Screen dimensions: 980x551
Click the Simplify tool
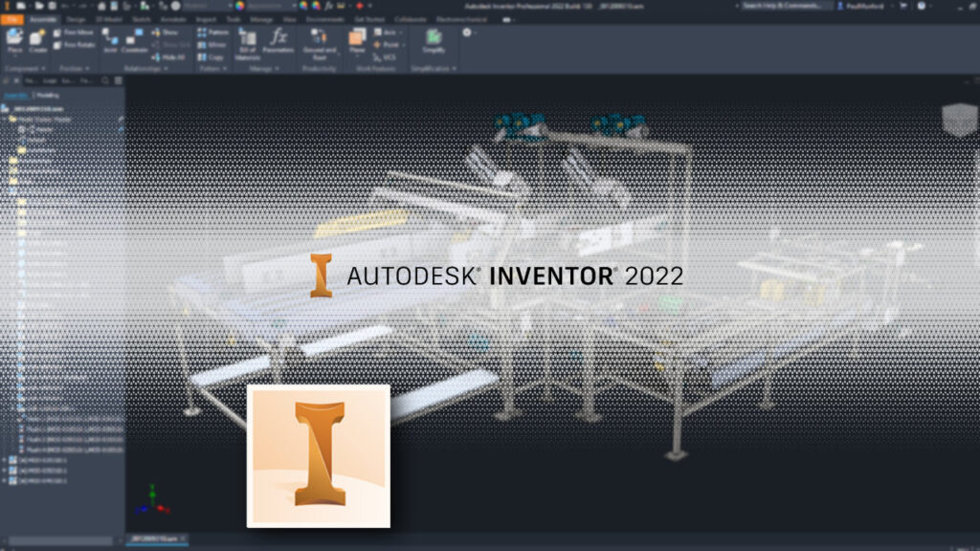(x=434, y=42)
